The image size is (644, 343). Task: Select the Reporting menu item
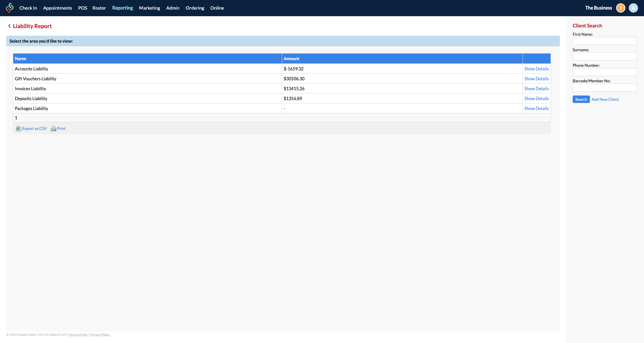pos(122,8)
